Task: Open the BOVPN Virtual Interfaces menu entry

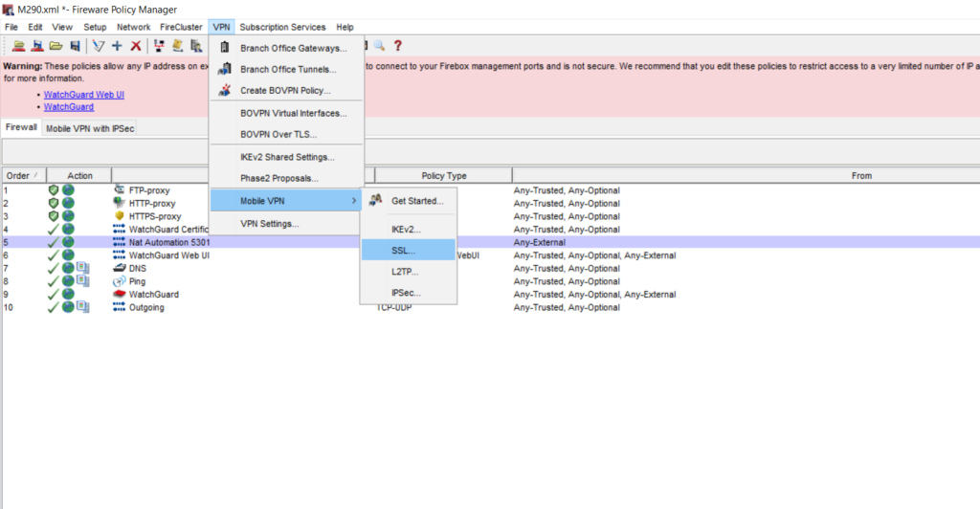Action: (x=286, y=113)
